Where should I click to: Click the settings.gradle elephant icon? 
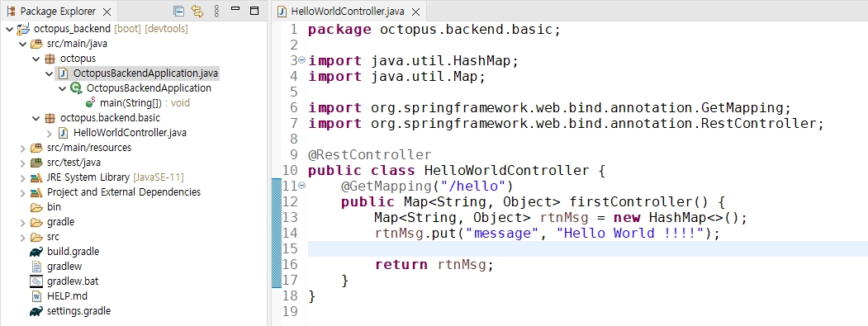[x=36, y=311]
